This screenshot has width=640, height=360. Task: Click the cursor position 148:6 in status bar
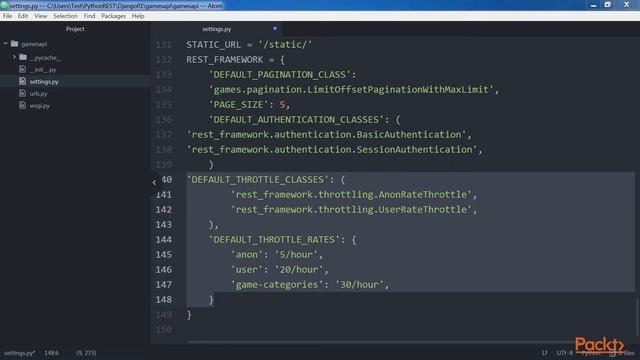coord(51,353)
